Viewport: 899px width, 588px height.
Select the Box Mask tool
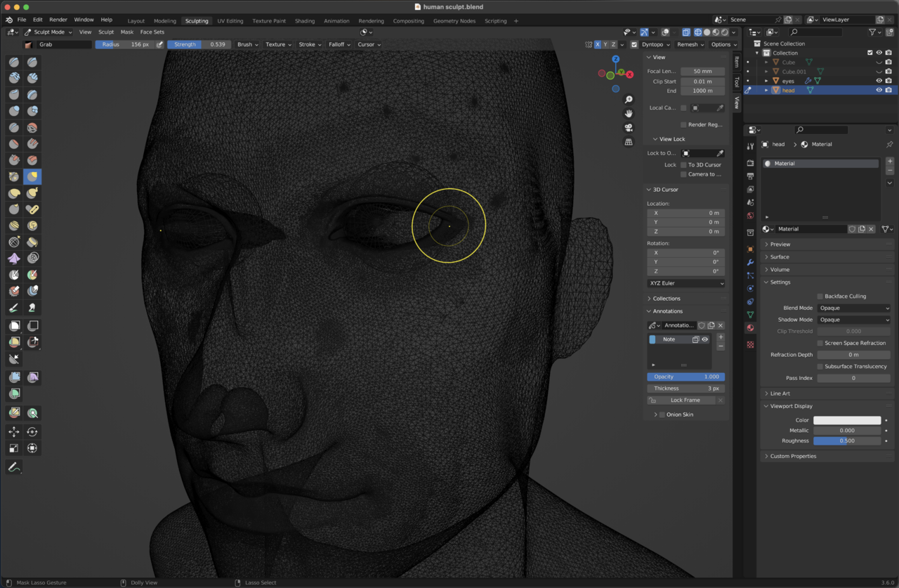[14, 326]
